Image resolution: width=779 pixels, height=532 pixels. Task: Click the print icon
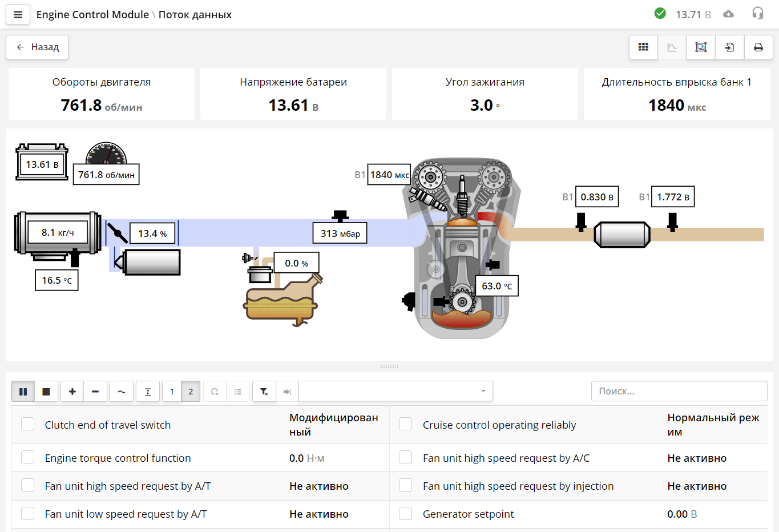point(758,47)
